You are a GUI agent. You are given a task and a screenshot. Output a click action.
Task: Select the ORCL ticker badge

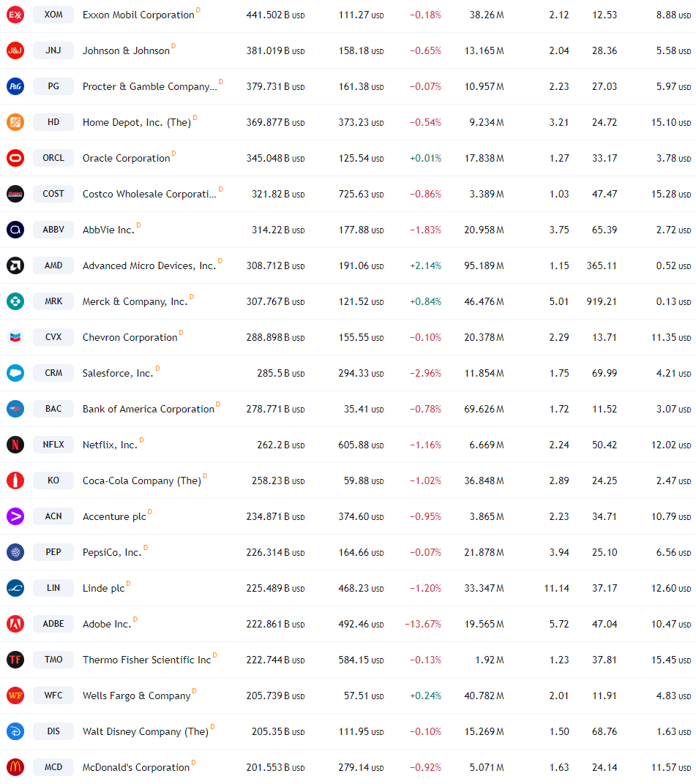tap(53, 158)
